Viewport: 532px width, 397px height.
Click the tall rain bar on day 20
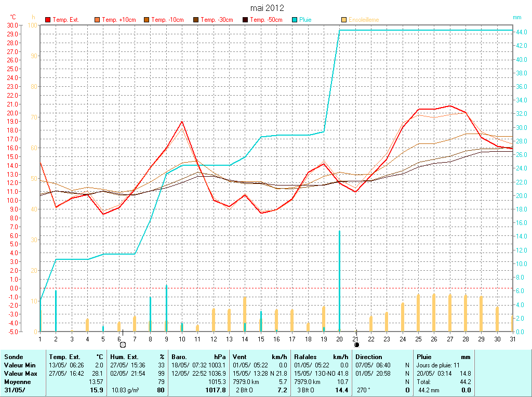click(x=339, y=281)
